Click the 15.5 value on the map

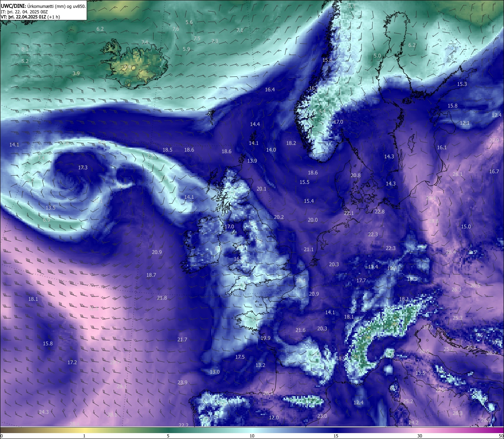[x=304, y=182]
